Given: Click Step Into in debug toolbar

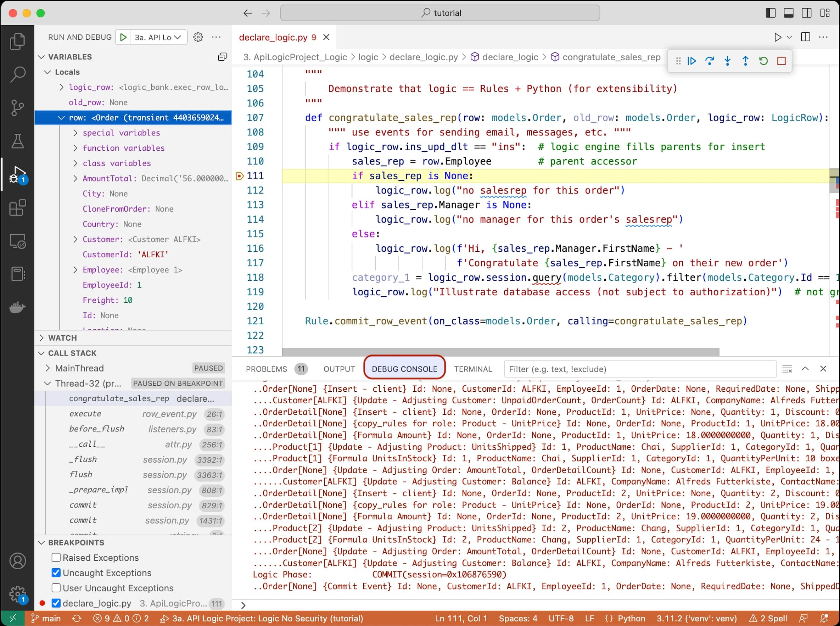Looking at the screenshot, I should (x=728, y=61).
